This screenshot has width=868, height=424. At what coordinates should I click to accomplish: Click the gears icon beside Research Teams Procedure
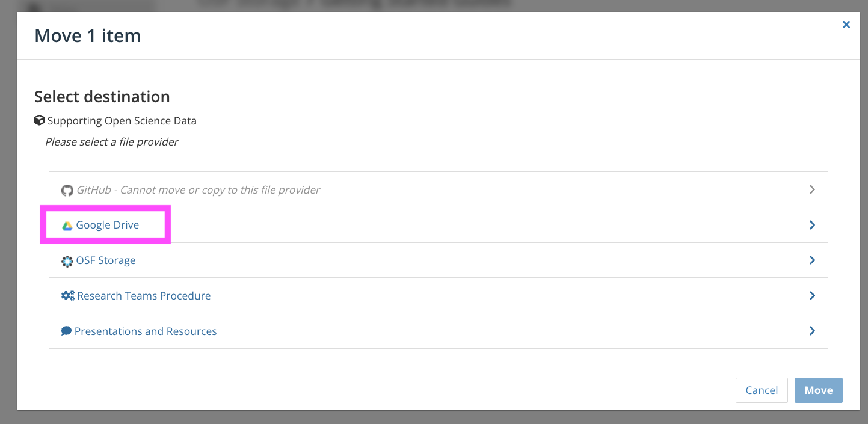click(68, 296)
